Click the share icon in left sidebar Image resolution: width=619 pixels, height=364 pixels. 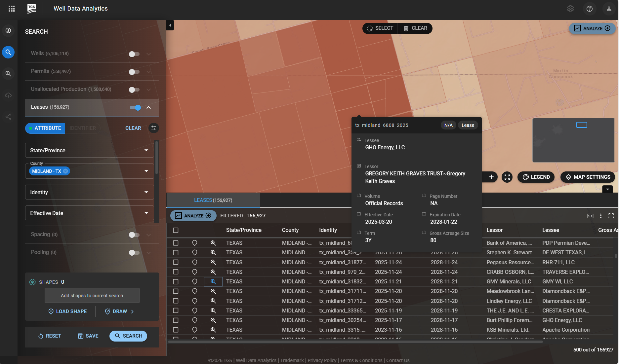pos(8,117)
